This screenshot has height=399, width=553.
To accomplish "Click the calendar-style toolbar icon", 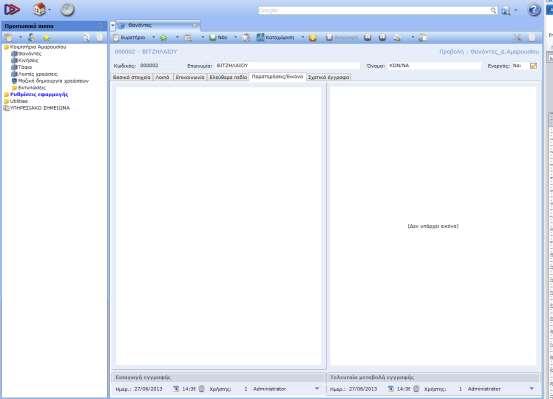I will tap(188, 37).
